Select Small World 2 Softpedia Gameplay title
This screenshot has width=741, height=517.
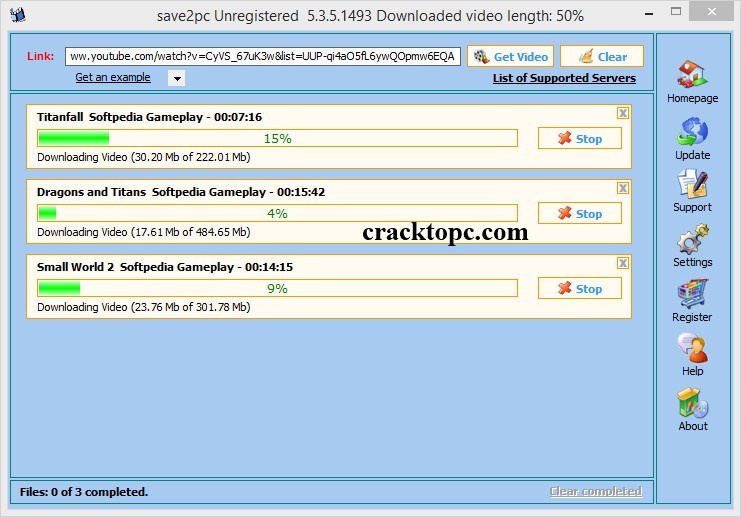(x=165, y=267)
